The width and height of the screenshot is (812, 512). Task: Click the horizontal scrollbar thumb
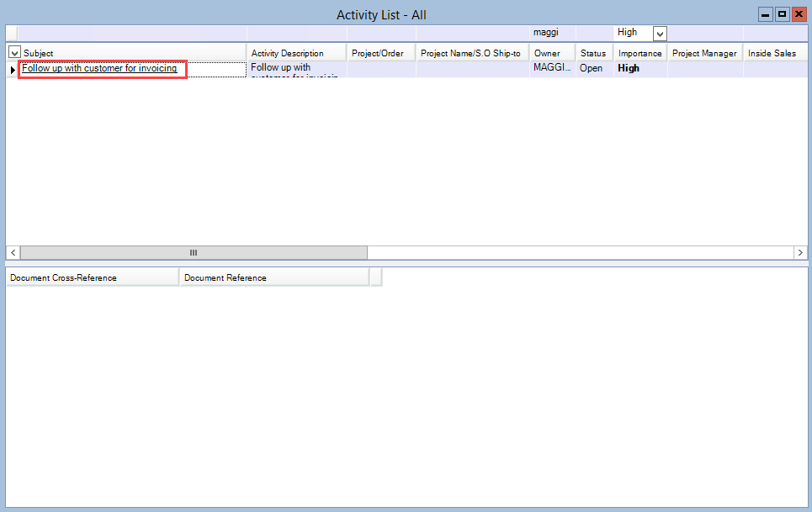194,252
